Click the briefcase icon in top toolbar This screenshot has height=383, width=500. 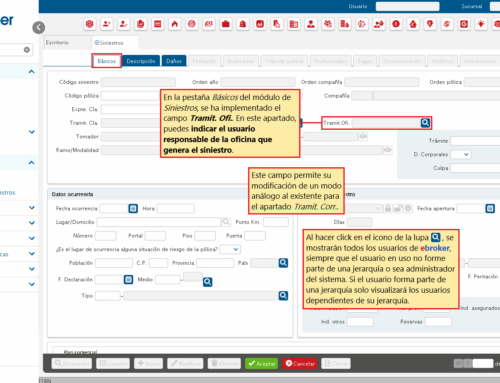(226, 24)
